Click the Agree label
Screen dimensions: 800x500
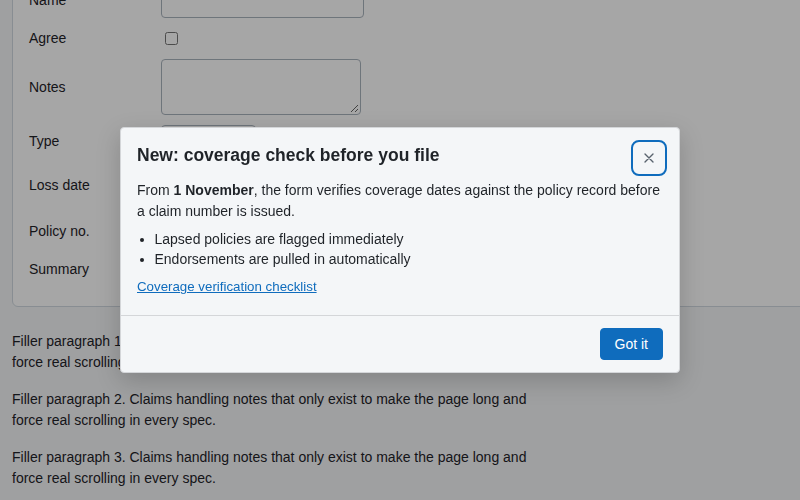coord(47,38)
